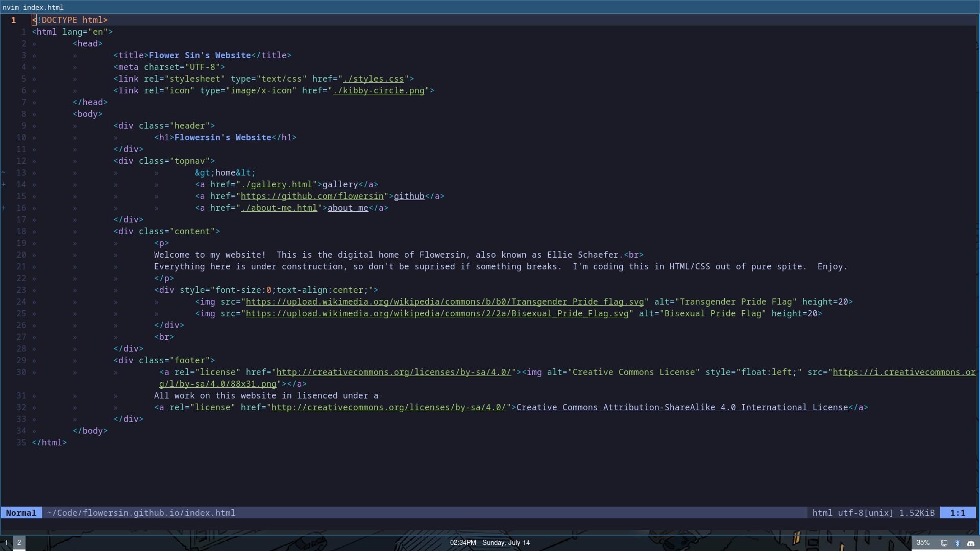Click the tilde git sign at line 13
This screenshot has height=551, width=980.
4,172
